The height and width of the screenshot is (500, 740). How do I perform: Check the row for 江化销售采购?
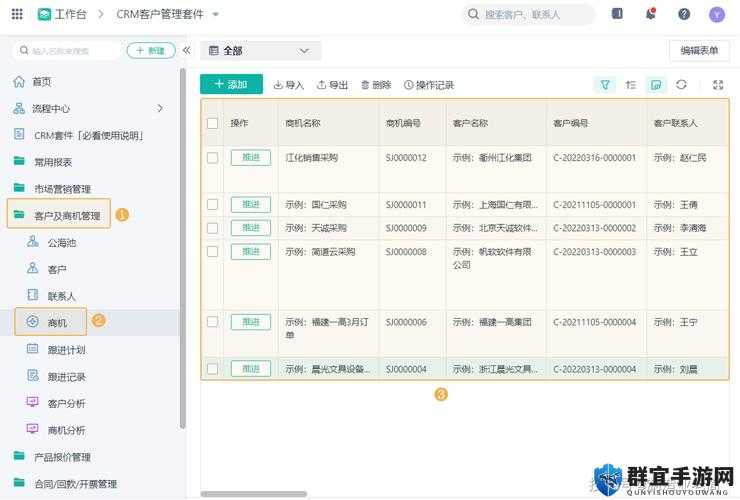212,158
